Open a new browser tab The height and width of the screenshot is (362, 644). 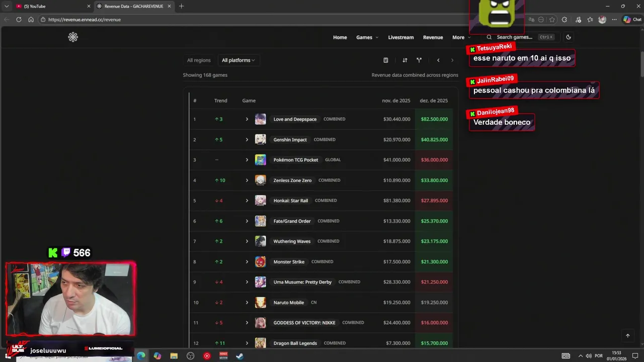click(181, 6)
